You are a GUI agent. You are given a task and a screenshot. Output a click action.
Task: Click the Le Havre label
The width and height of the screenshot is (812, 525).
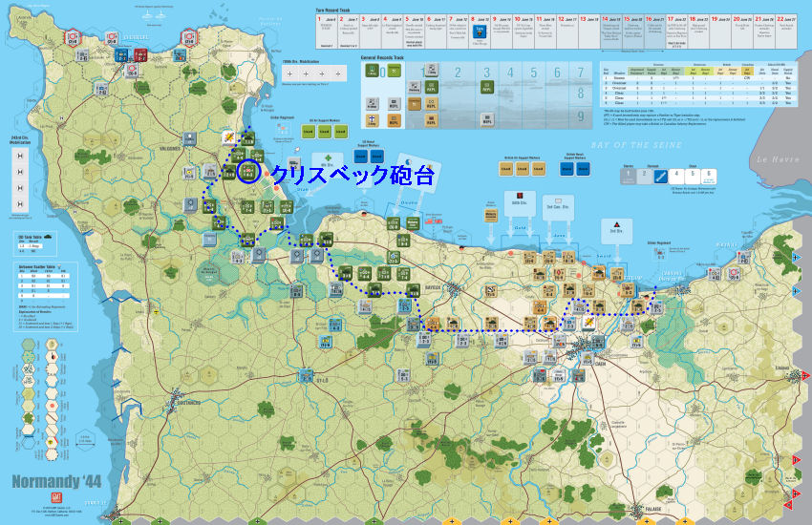point(779,159)
